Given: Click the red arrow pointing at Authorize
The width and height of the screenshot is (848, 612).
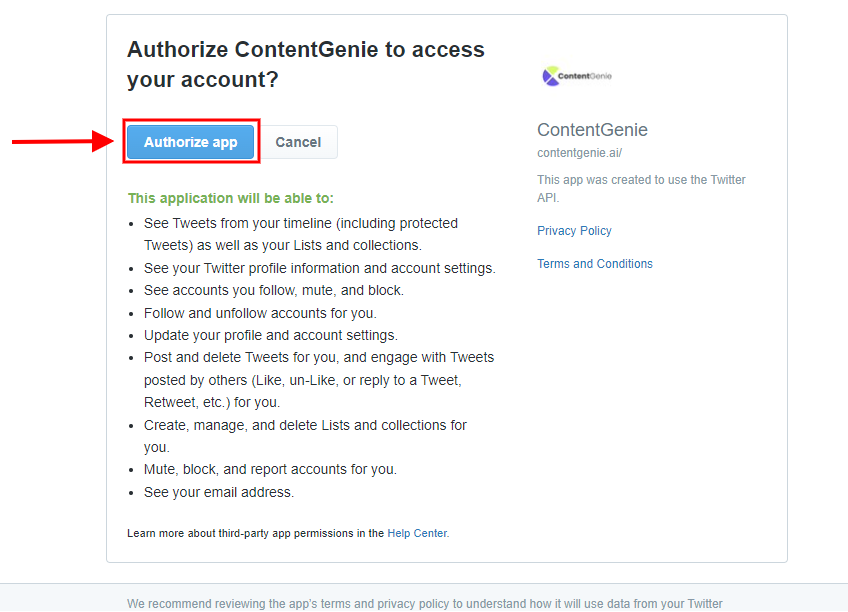Looking at the screenshot, I should pyautogui.click(x=63, y=142).
